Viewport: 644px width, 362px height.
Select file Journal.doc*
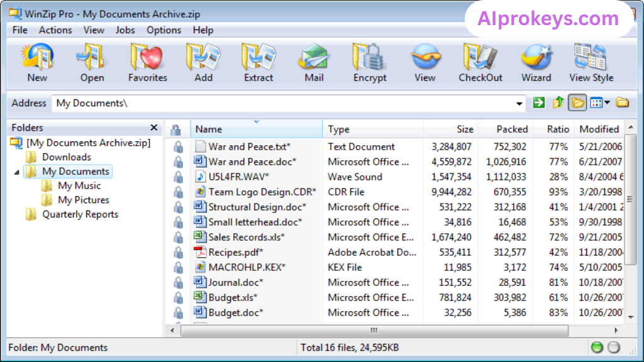pos(236,282)
